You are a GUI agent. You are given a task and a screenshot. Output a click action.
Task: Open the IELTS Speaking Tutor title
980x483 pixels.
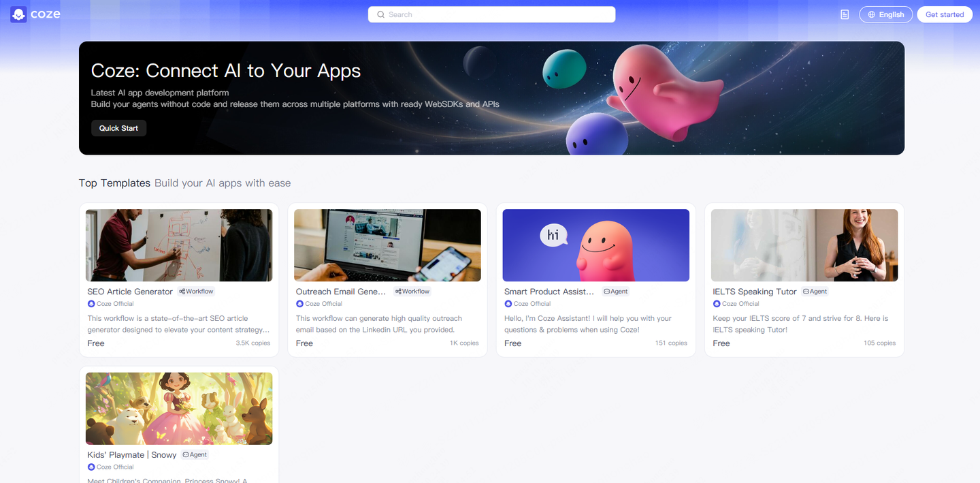[754, 292]
